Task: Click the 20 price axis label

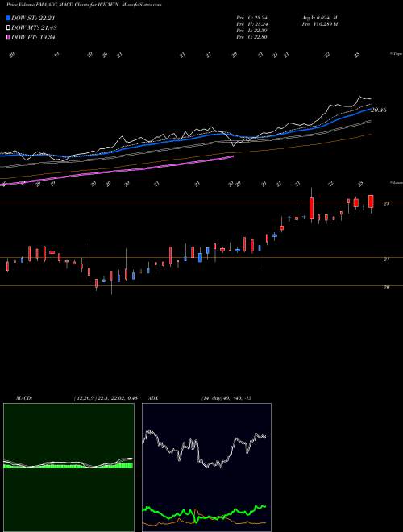Action: (x=386, y=288)
